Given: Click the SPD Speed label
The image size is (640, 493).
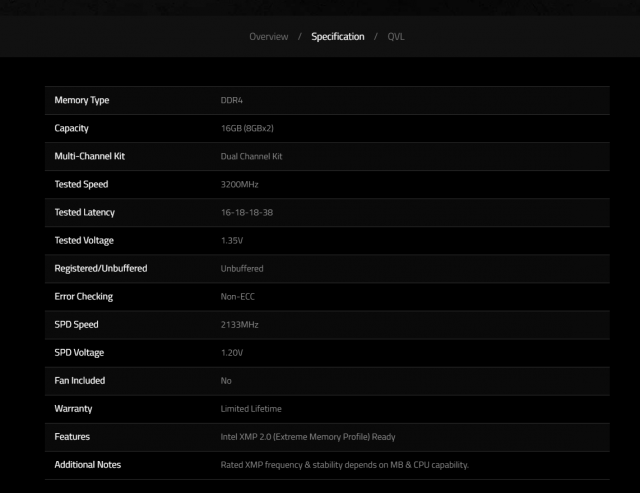Looking at the screenshot, I should coord(76,325).
